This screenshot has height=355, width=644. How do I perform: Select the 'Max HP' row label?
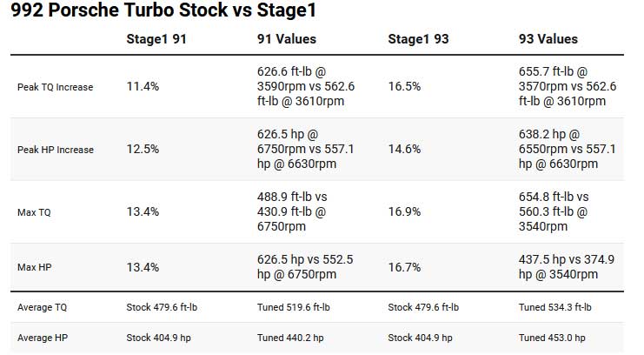click(33, 267)
